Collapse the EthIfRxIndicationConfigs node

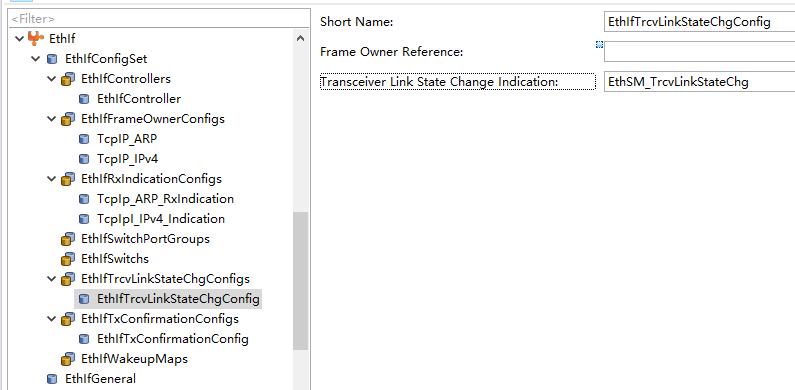click(52, 179)
